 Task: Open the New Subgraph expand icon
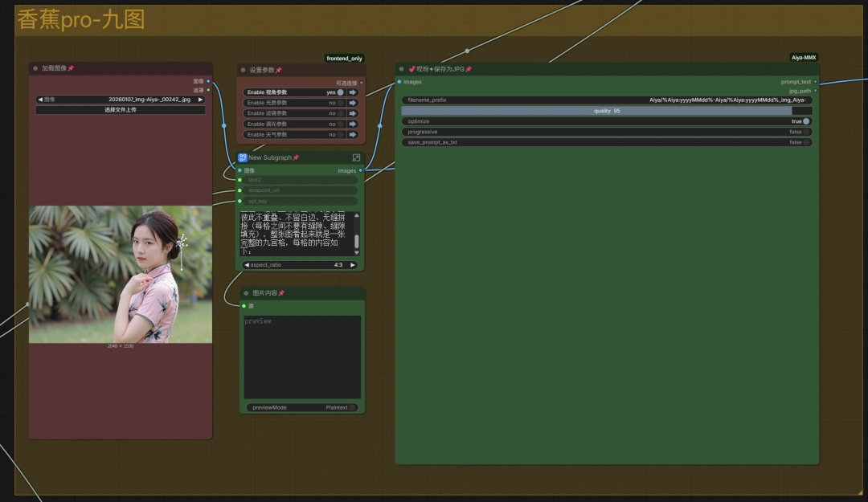(356, 158)
